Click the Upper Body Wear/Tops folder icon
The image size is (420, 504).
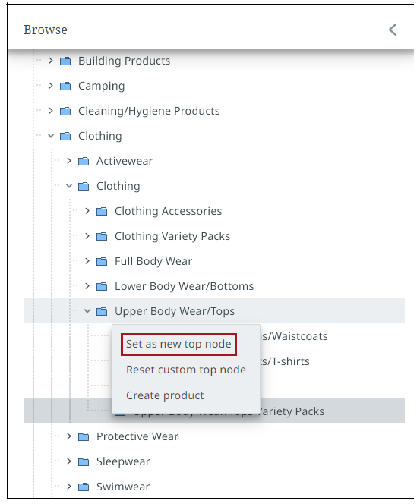(102, 311)
